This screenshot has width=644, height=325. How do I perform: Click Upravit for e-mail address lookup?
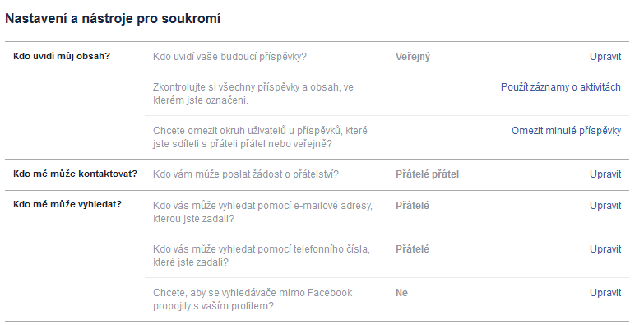point(605,206)
